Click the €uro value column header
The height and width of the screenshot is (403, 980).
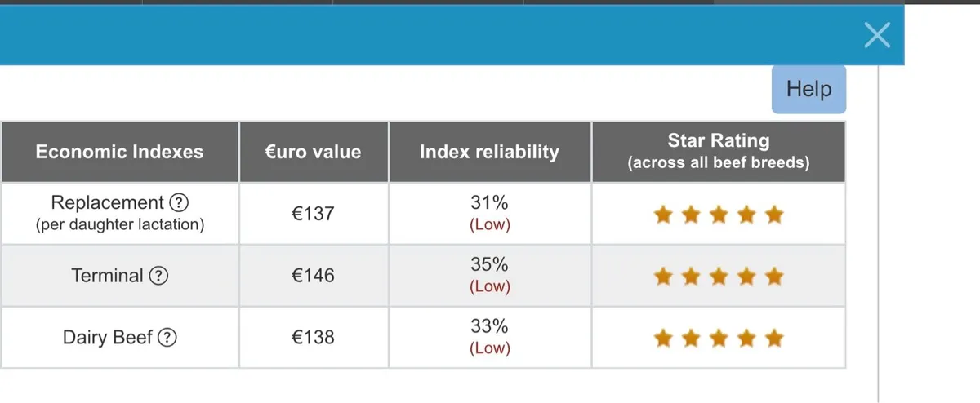pos(314,152)
